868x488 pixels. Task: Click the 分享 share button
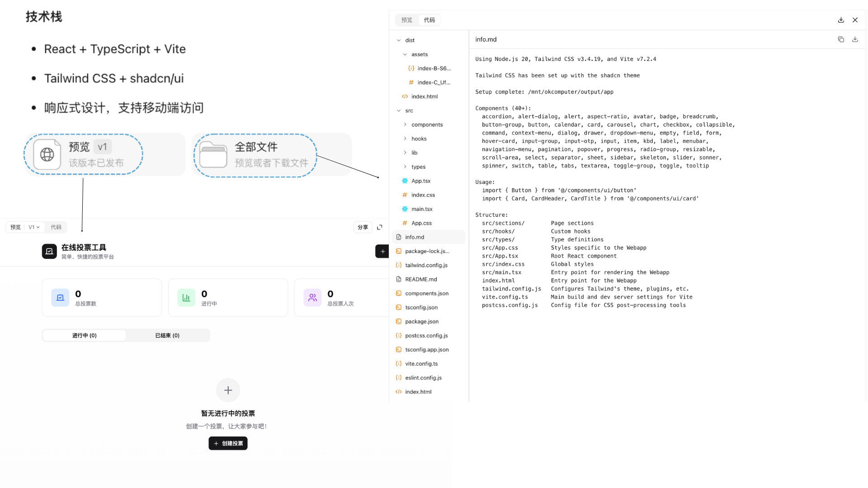[363, 227]
